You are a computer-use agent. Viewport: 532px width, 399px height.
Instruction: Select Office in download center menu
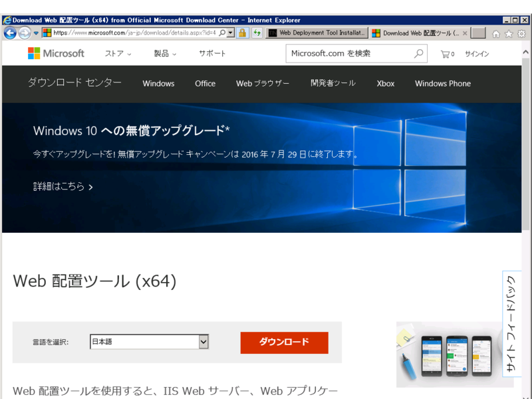click(x=205, y=84)
